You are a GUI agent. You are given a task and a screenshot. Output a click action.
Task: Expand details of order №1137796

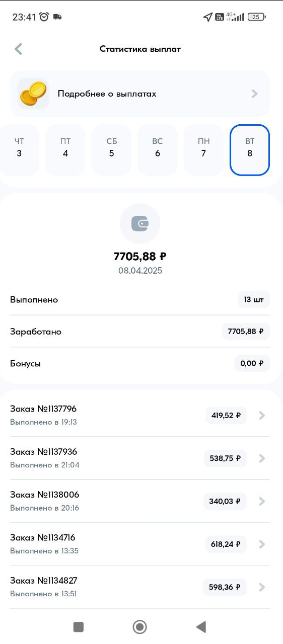click(140, 415)
